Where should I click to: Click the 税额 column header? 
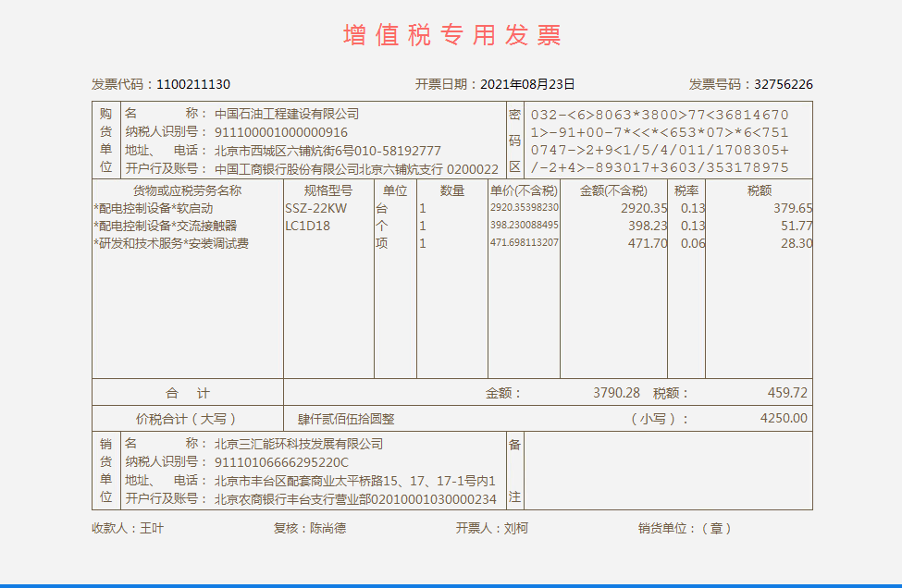760,190
